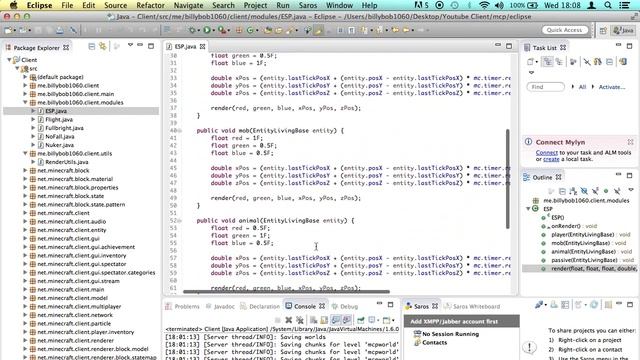The width and height of the screenshot is (640, 360).
Task: Select Nuker.java in Package Explorer
Action: coord(59,145)
